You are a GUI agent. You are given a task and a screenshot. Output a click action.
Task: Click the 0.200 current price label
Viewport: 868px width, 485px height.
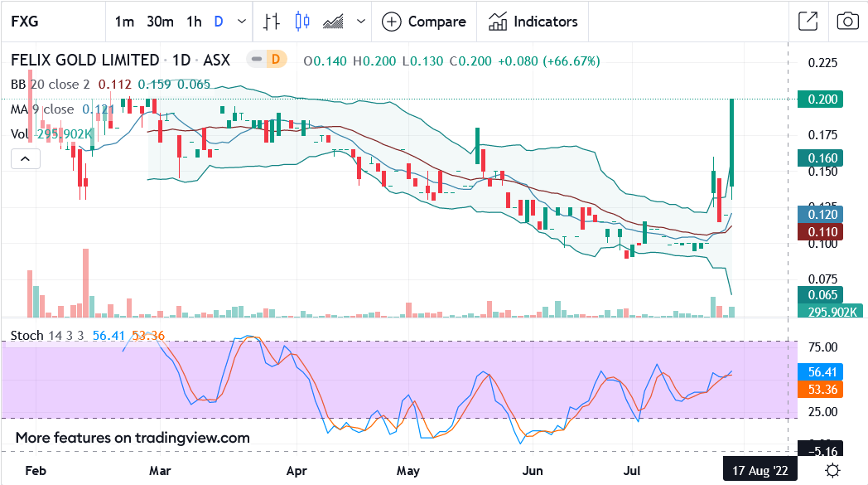(821, 99)
